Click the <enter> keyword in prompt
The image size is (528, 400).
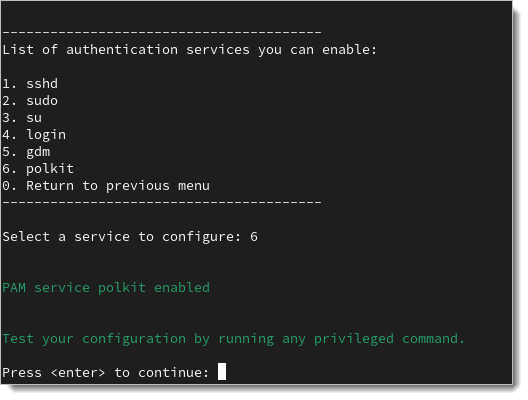pos(78,373)
